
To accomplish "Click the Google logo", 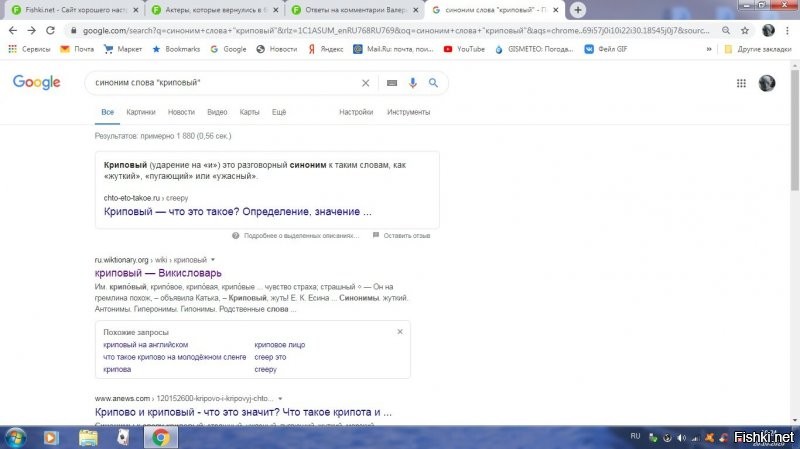I will coord(36,82).
